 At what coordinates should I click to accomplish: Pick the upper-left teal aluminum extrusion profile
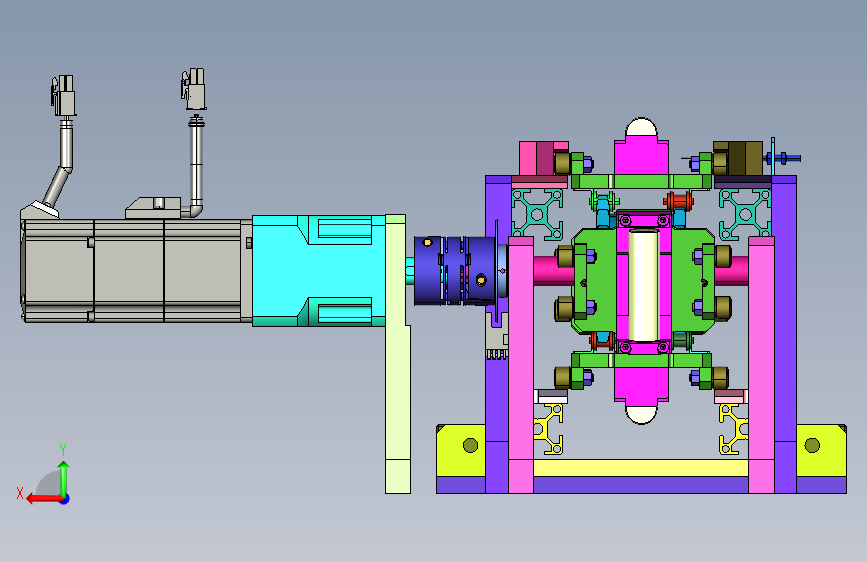[537, 214]
